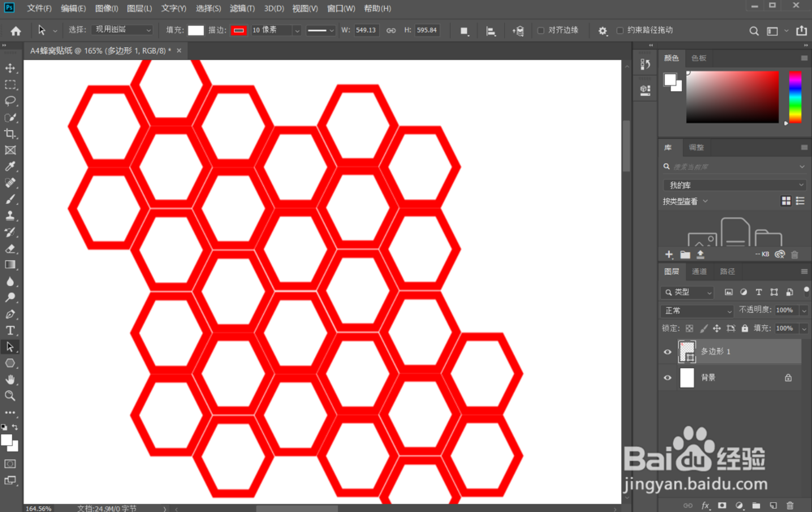Click the height H input field
Screen dimensions: 812x512
tap(427, 31)
